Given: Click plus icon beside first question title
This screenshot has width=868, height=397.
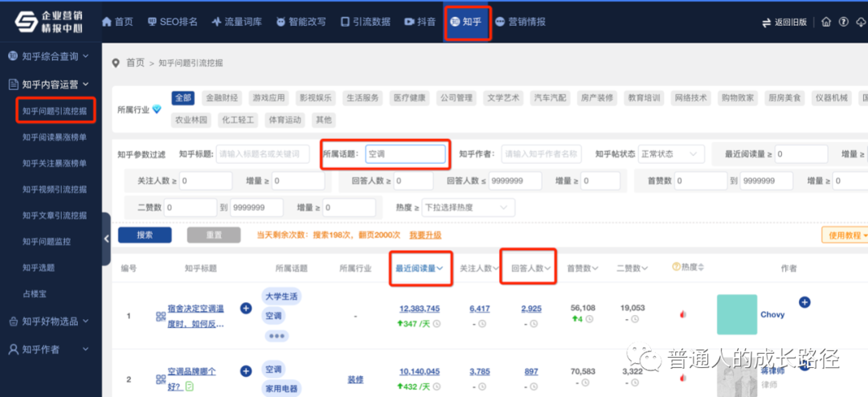Looking at the screenshot, I should (246, 308).
